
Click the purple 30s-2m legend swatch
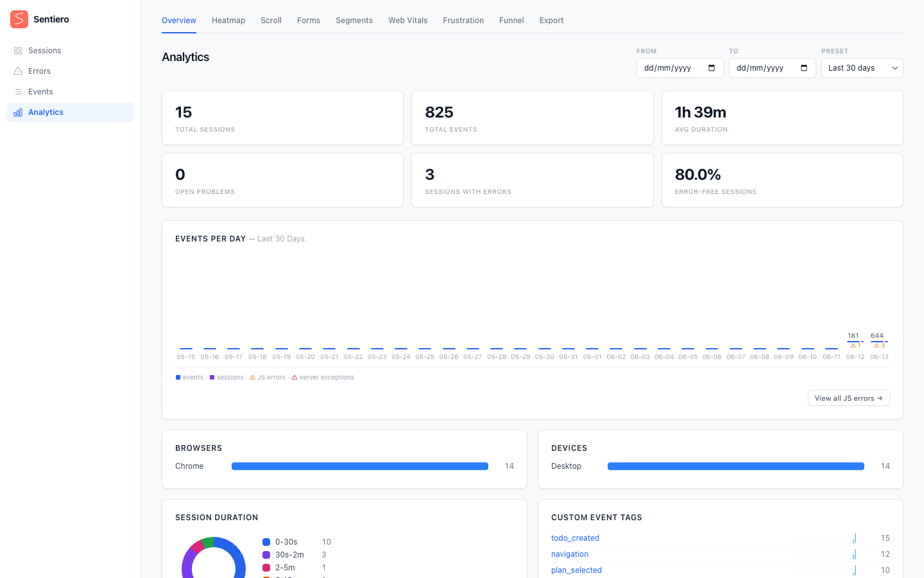coord(266,555)
